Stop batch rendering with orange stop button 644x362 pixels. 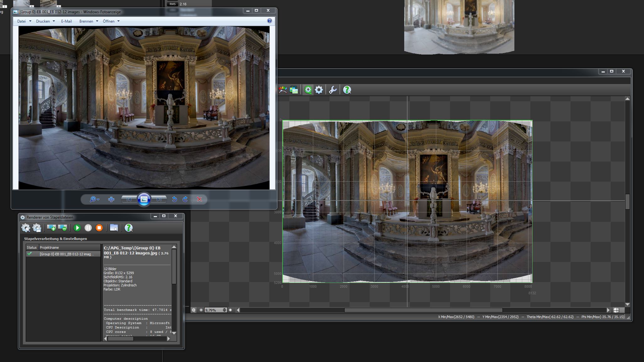pos(99,228)
